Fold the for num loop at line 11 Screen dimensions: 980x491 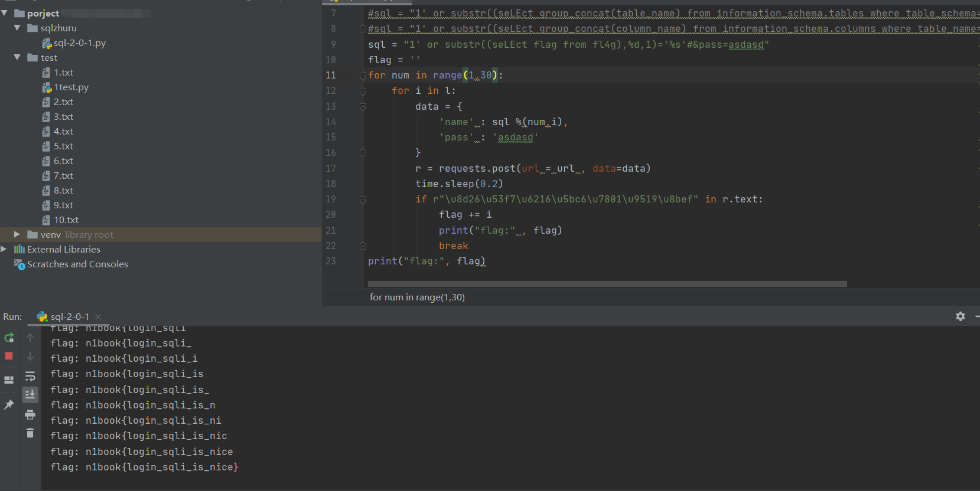363,76
